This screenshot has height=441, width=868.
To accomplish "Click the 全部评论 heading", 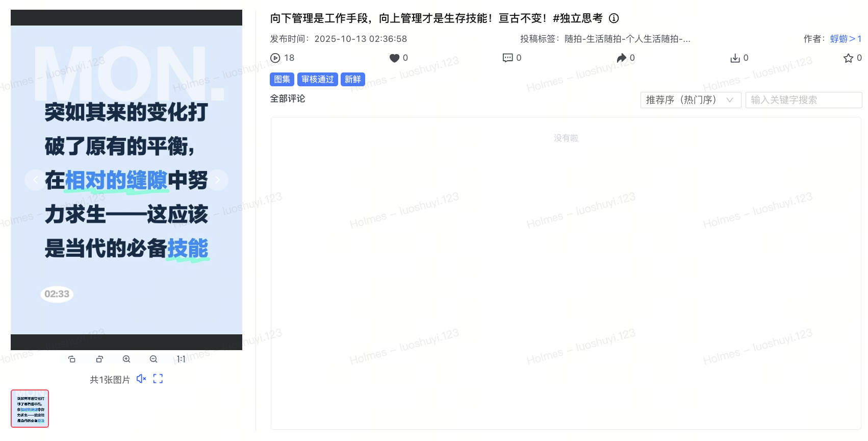I will [x=288, y=99].
